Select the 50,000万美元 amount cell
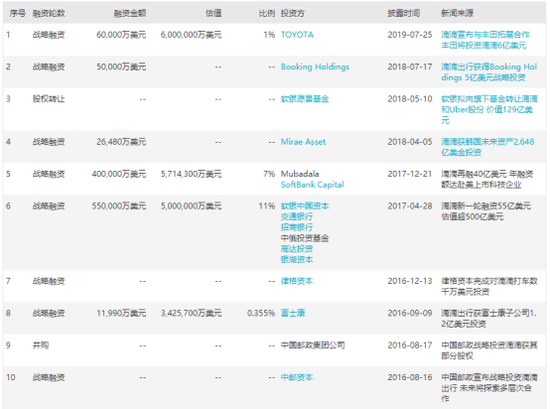Viewport: 550px width, 409px height. pyautogui.click(x=121, y=67)
